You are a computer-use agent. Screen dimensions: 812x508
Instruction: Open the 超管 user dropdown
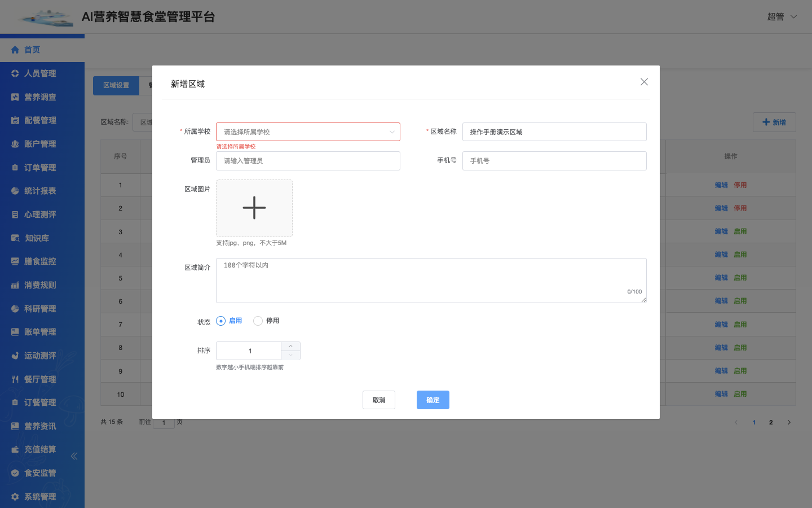[782, 17]
